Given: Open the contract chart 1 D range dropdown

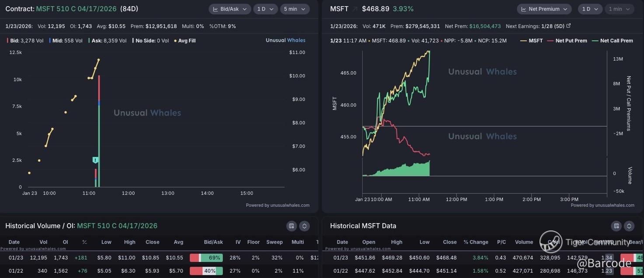Looking at the screenshot, I should [x=265, y=9].
